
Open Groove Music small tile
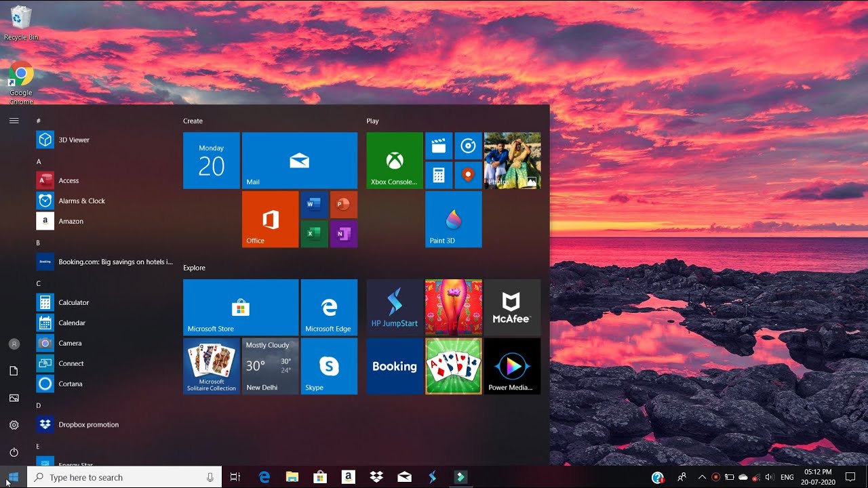469,146
